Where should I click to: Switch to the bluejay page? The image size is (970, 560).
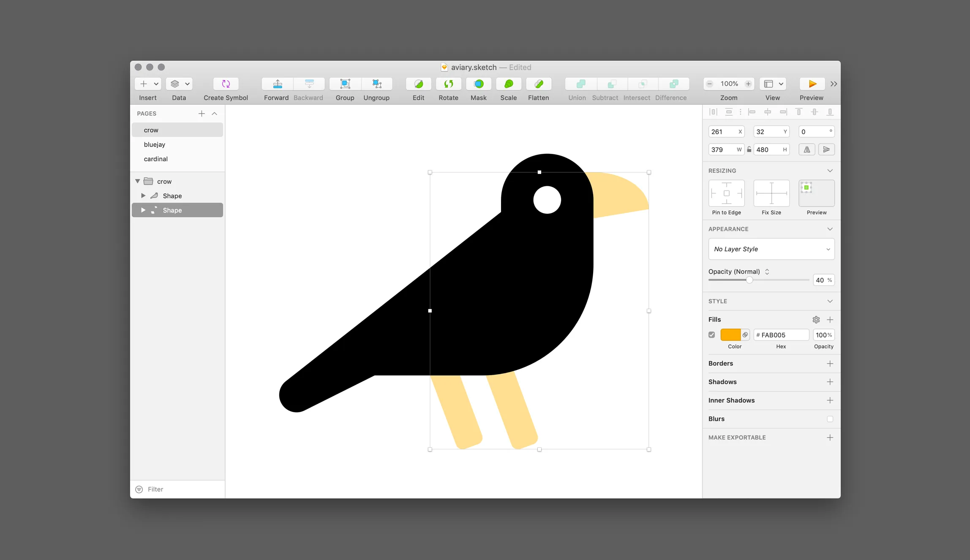(x=155, y=144)
